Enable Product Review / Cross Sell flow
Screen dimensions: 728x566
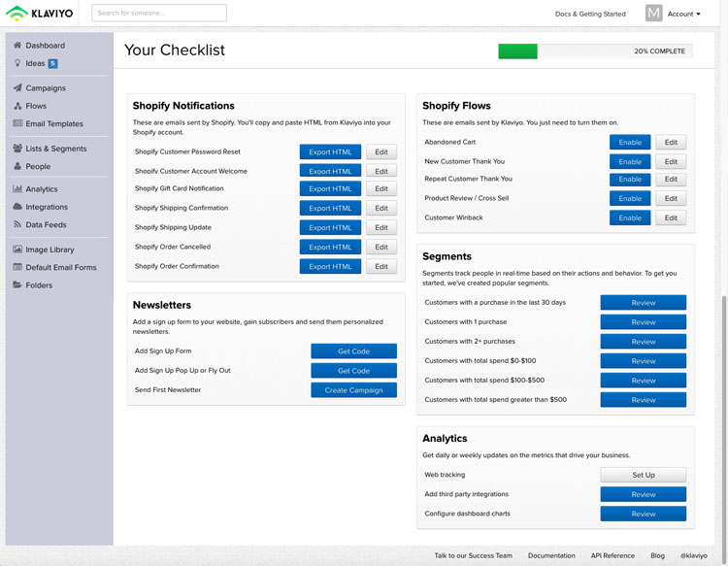(x=630, y=198)
